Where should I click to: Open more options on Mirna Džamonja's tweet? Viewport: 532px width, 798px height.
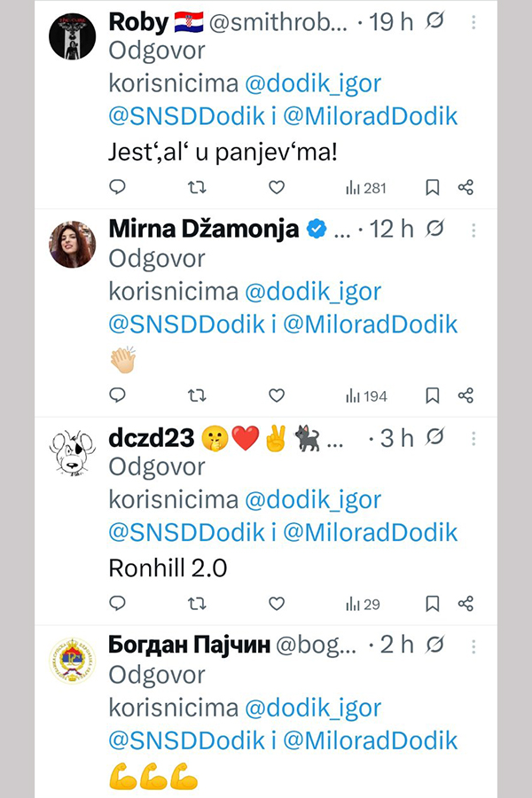pyautogui.click(x=473, y=230)
